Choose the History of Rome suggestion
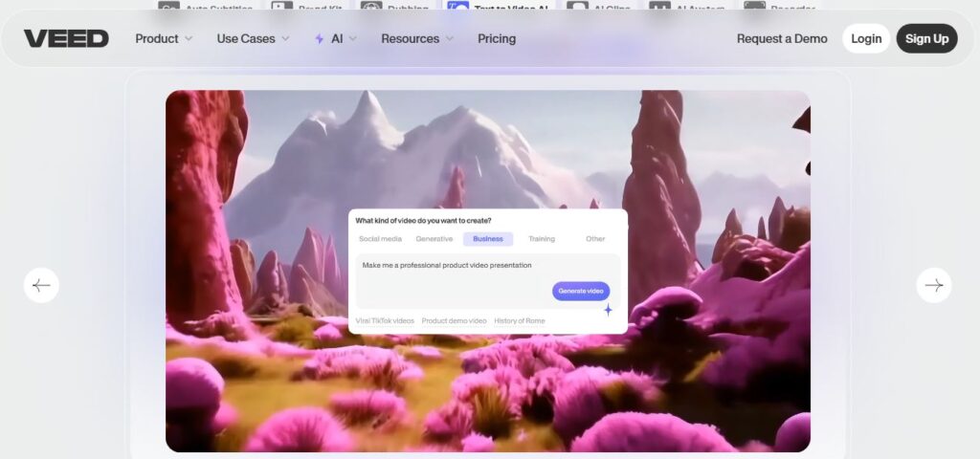This screenshot has width=980, height=459. pos(520,321)
